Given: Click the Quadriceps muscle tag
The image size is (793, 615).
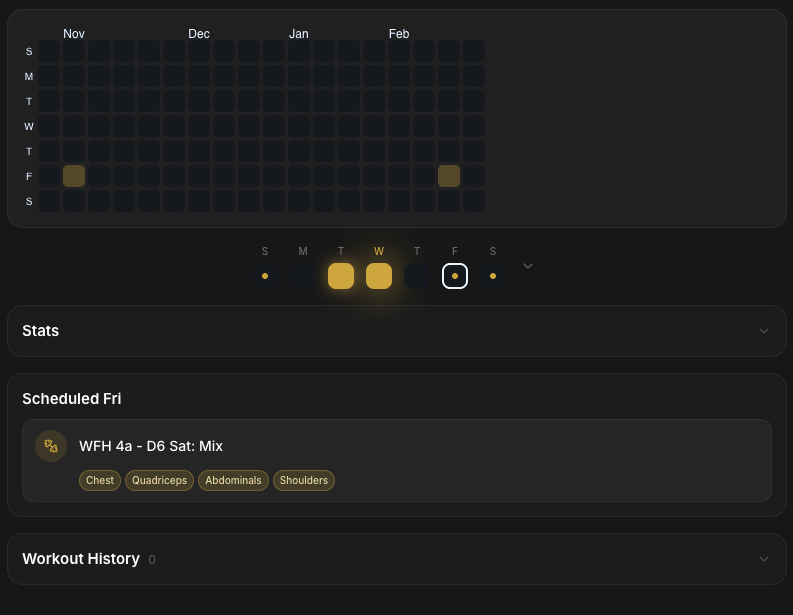Looking at the screenshot, I should click(x=159, y=481).
